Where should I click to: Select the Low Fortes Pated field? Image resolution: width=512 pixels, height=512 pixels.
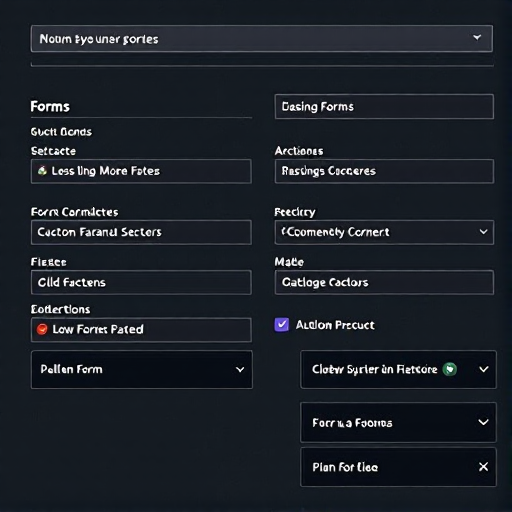(141, 330)
